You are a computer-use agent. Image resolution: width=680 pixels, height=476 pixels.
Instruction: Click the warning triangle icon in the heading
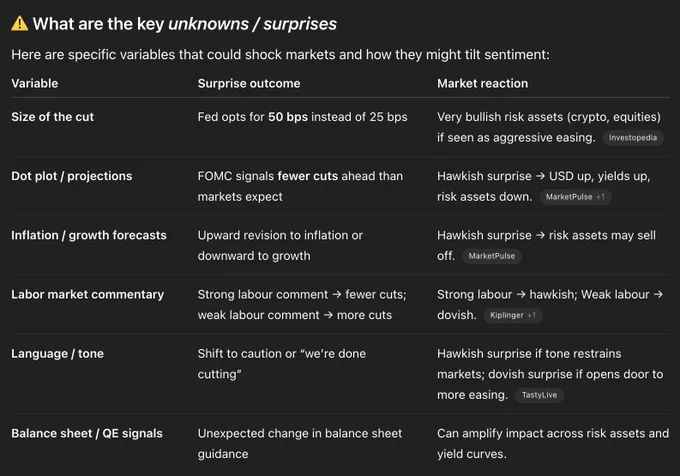coord(20,23)
